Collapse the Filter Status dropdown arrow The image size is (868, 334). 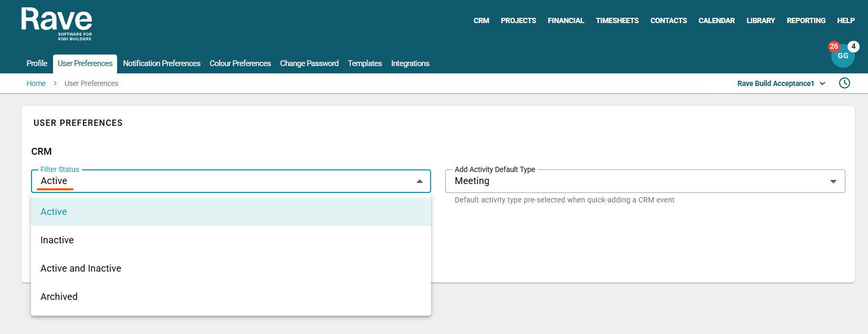tap(419, 181)
